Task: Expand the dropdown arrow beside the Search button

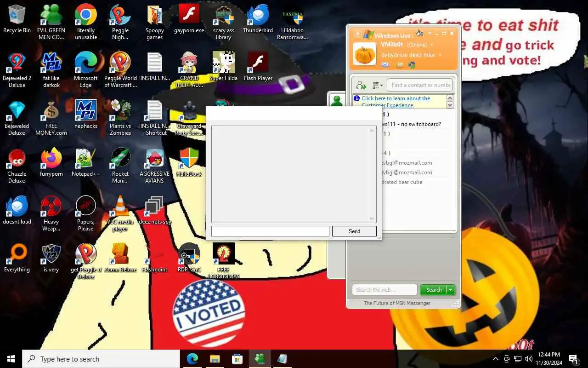Action: [x=451, y=290]
